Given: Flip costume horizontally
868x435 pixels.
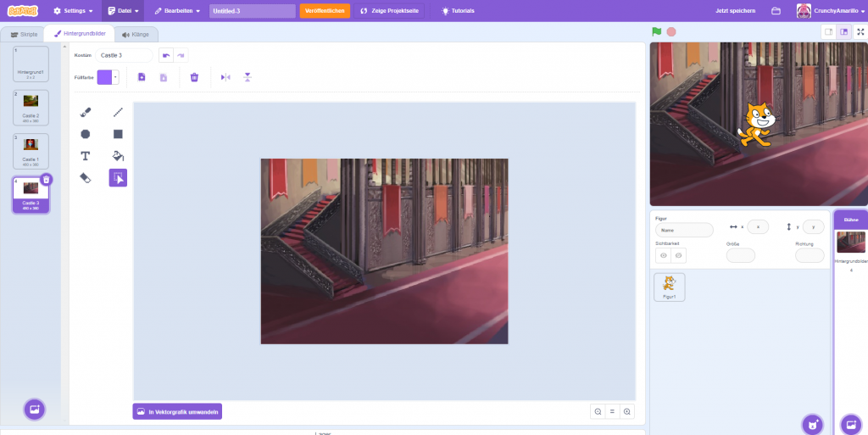Looking at the screenshot, I should pos(225,77).
